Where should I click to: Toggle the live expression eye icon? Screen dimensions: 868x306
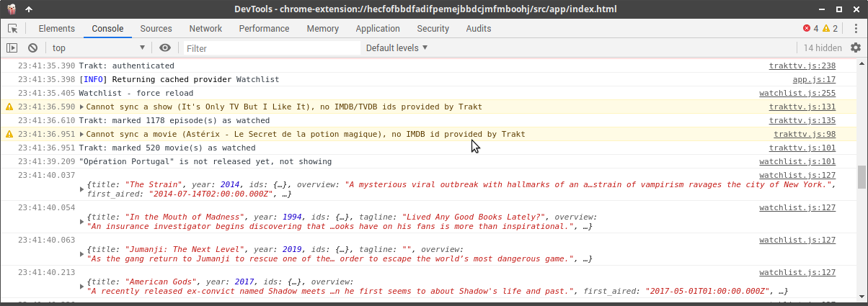pos(165,48)
